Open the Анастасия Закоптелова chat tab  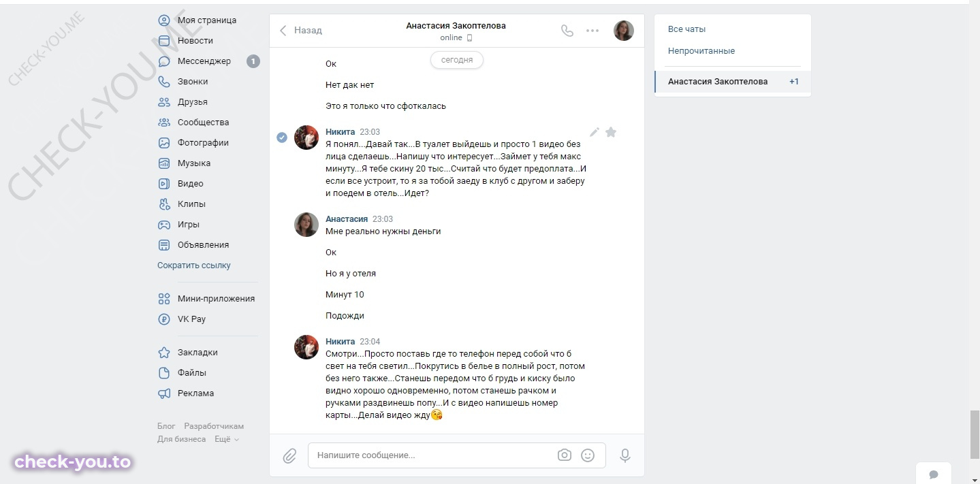point(733,82)
